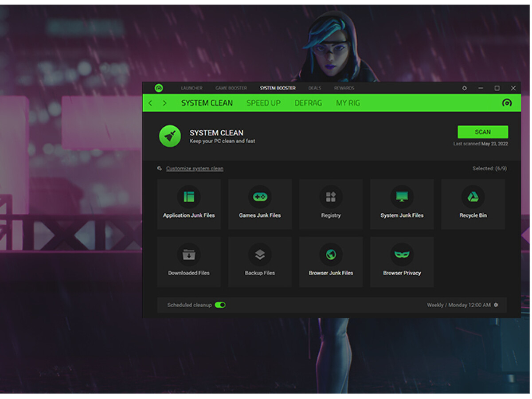Screen dimensions: 532x399
Task: Click the Keep your PC clean and fast text
Action: click(222, 141)
